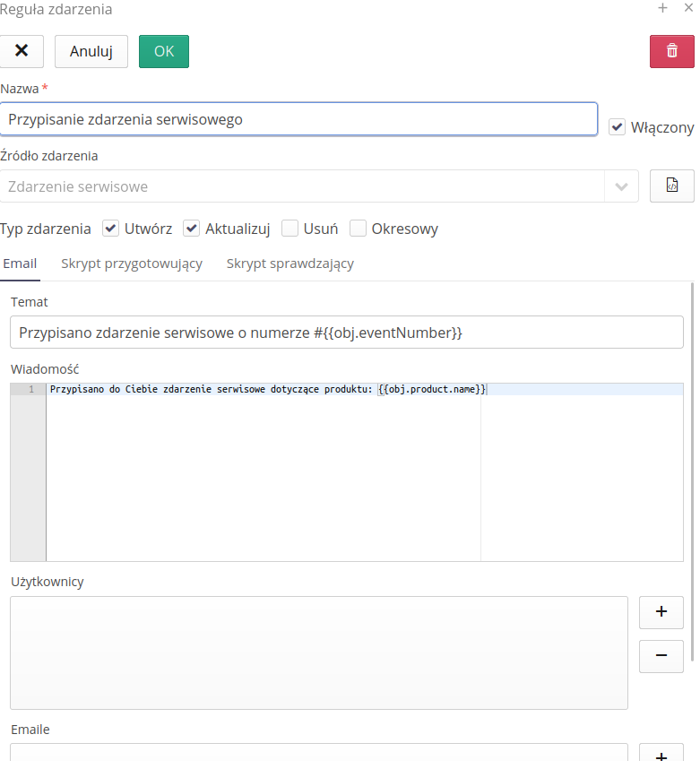
Task: Add an email with the Emaile plus button
Action: (661, 756)
